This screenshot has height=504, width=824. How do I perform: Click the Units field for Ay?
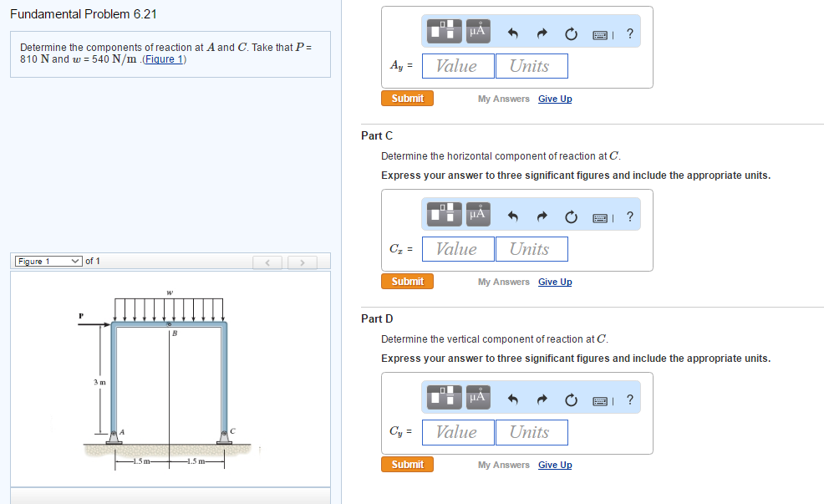tap(532, 65)
